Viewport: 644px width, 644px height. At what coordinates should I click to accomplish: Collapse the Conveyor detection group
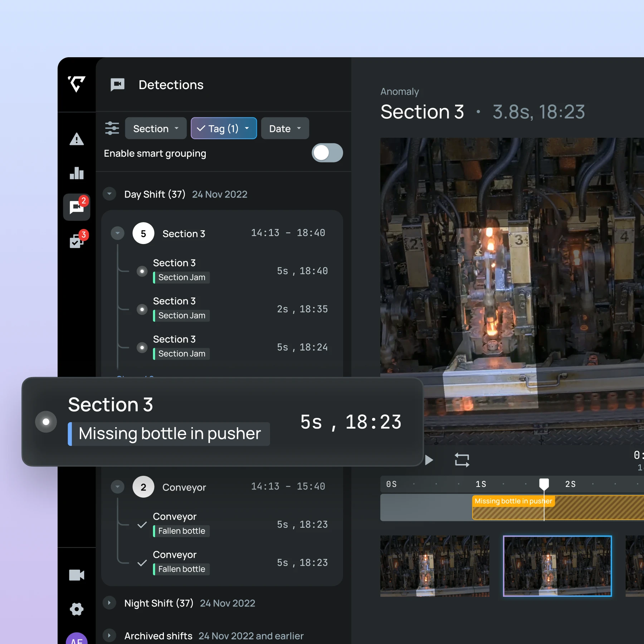(117, 487)
